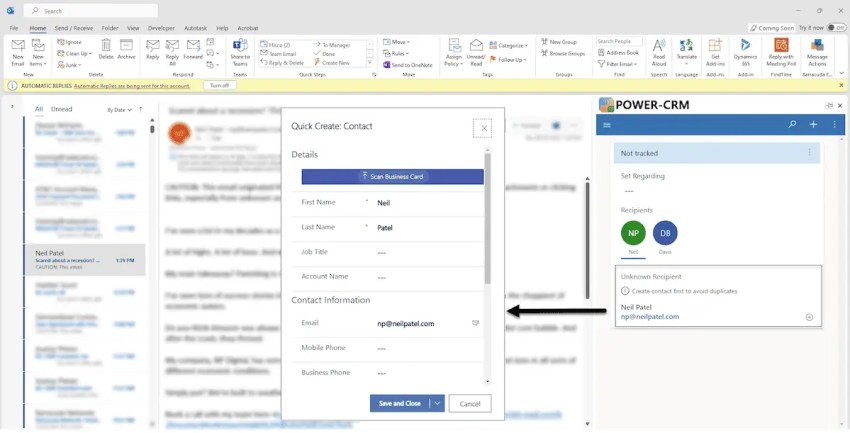Click the New Group button
This screenshot has height=433, width=850.
tap(558, 42)
